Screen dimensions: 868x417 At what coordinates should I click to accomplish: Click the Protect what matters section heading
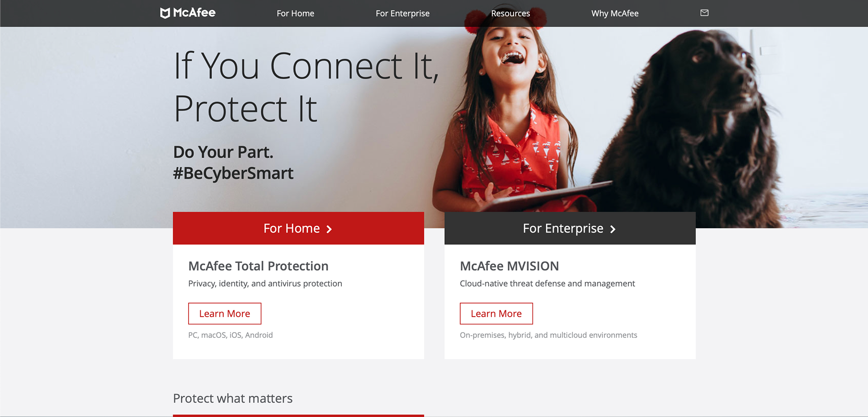pos(233,398)
